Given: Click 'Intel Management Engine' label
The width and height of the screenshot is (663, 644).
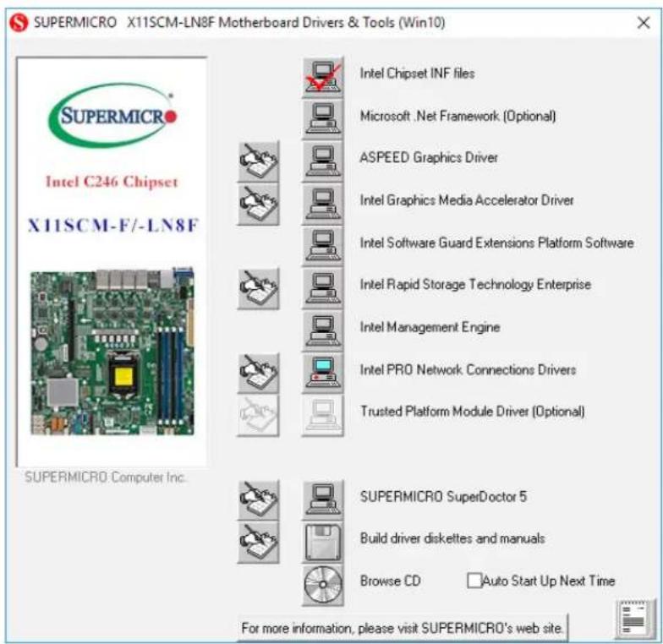Looking at the screenshot, I should coord(430,327).
